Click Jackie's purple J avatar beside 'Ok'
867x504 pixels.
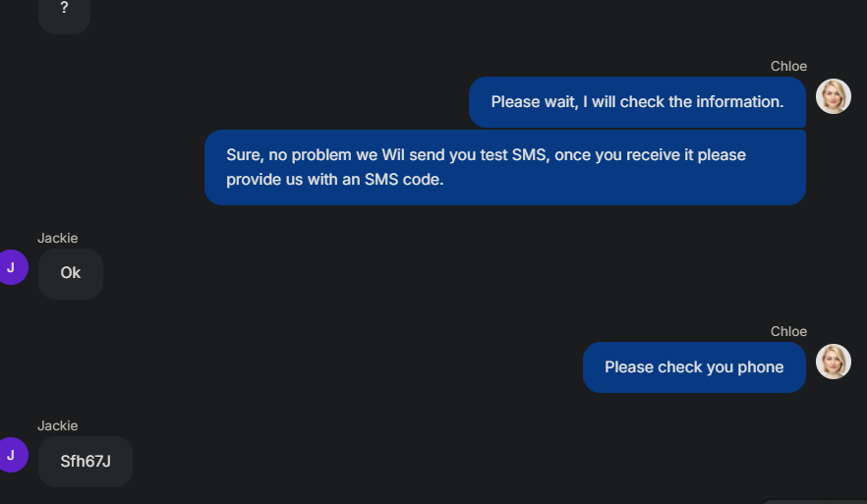click(x=11, y=267)
